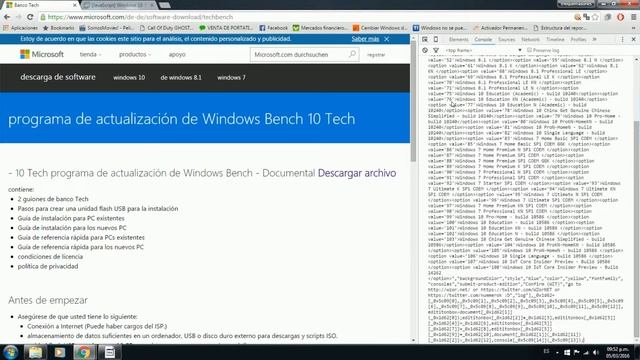Toggle DevTools device mode icon
640x360 pixels.
436,39
